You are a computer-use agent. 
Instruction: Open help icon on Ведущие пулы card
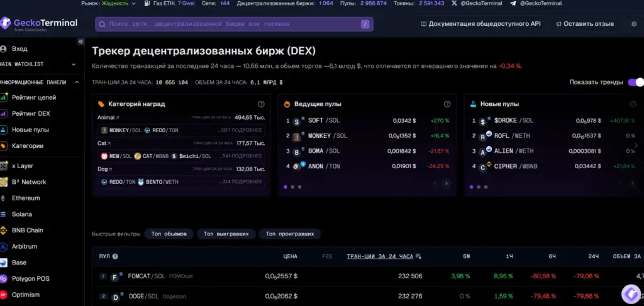tap(447, 104)
